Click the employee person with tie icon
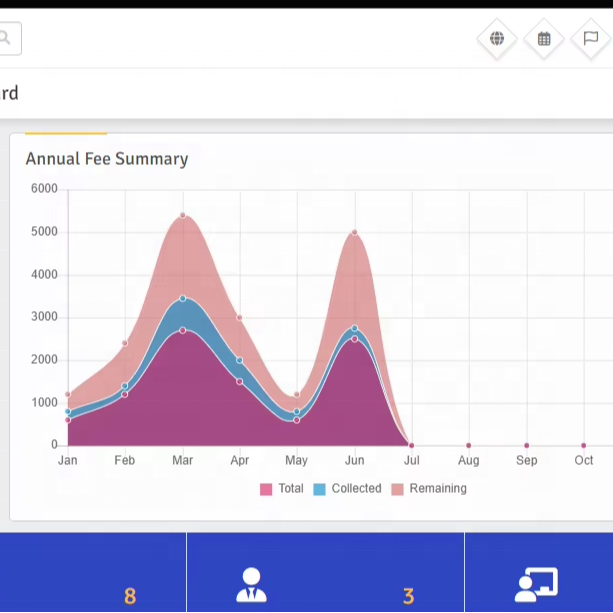This screenshot has height=613, width=613. pyautogui.click(x=251, y=585)
